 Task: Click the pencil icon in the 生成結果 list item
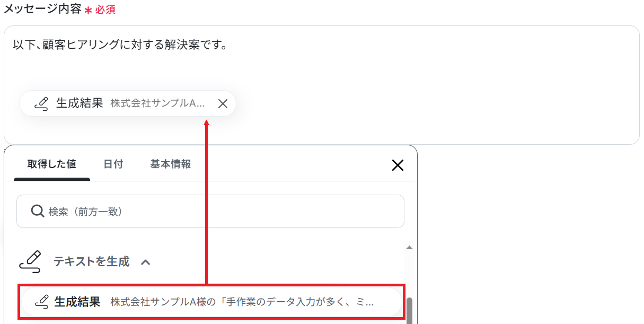tap(42, 302)
